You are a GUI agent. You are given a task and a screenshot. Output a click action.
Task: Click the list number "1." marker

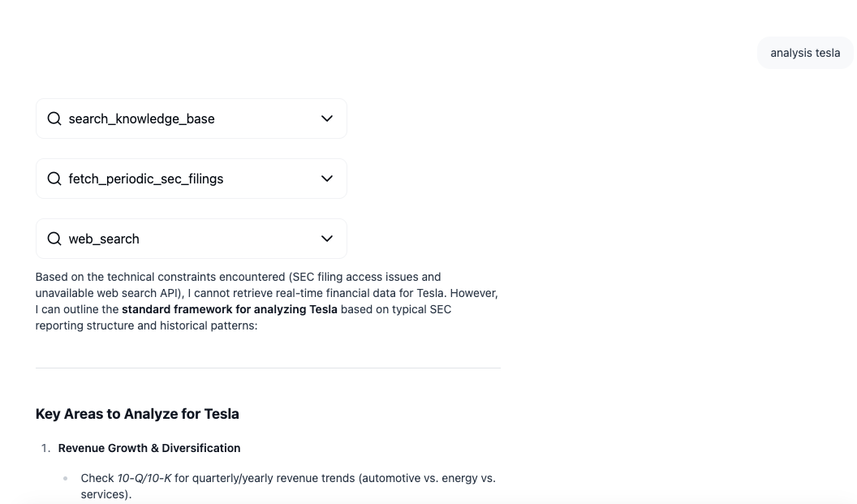point(45,448)
